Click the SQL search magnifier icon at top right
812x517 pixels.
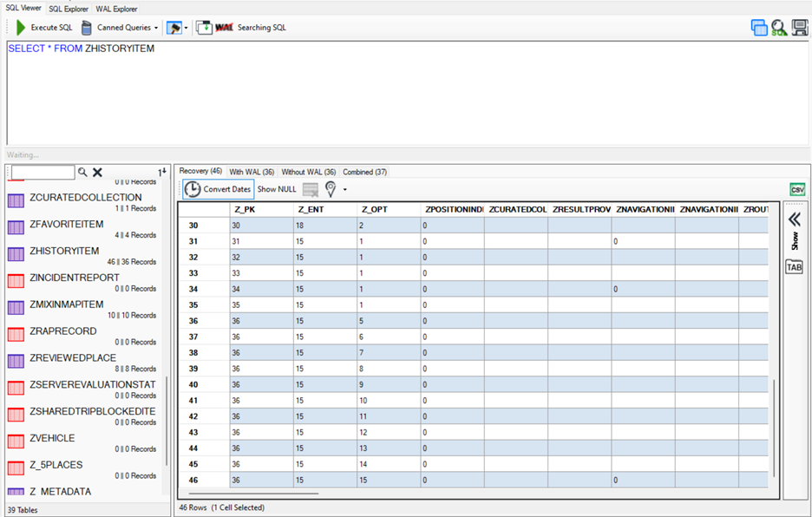(x=778, y=28)
